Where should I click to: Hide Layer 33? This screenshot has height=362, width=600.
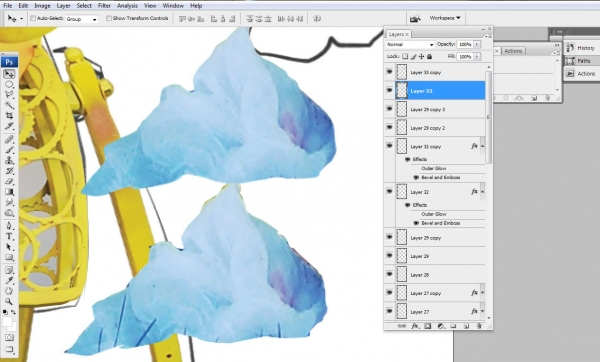pos(390,90)
